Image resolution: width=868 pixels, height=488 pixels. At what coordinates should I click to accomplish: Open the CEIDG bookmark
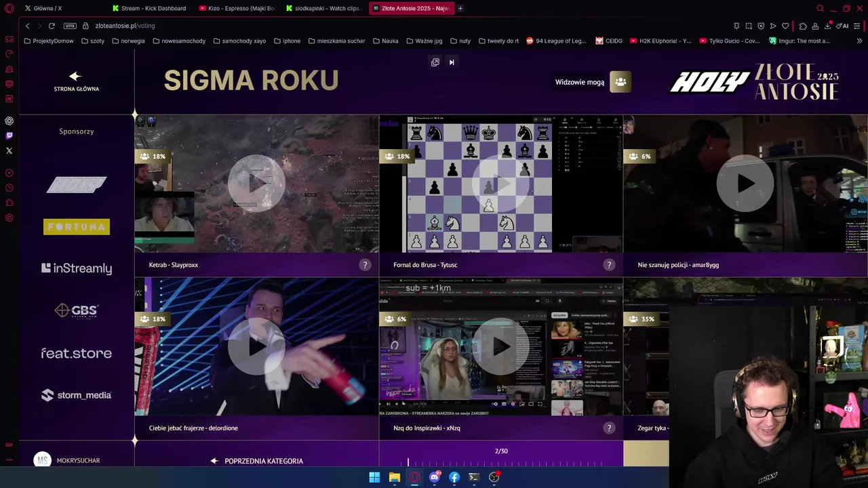click(x=609, y=41)
